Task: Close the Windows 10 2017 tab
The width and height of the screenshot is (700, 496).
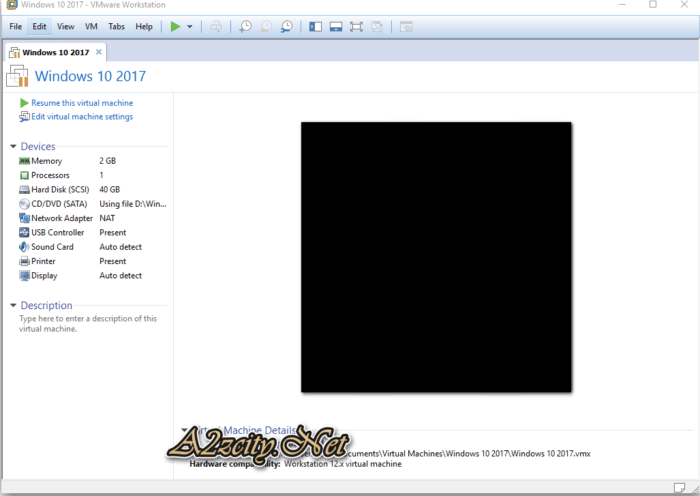Action: tap(99, 52)
